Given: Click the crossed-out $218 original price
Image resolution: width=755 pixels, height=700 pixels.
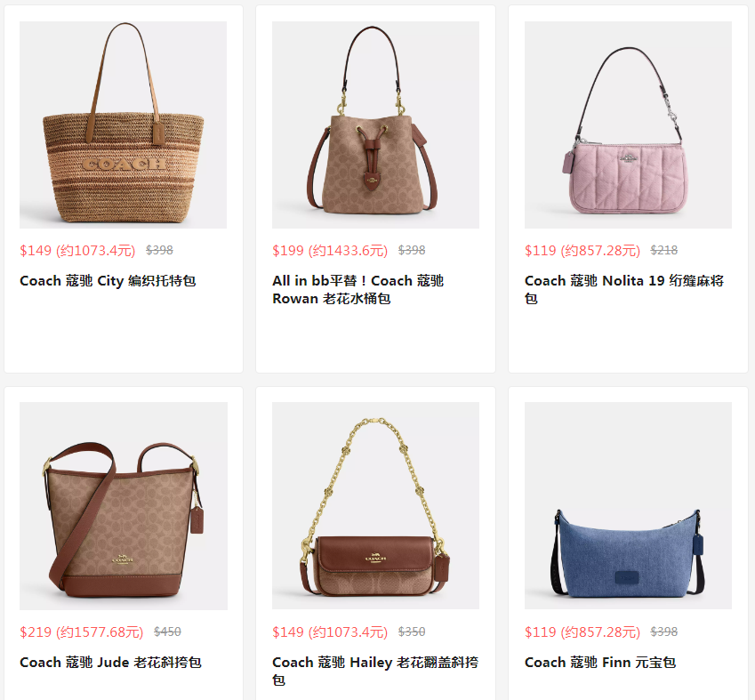Looking at the screenshot, I should (x=664, y=250).
